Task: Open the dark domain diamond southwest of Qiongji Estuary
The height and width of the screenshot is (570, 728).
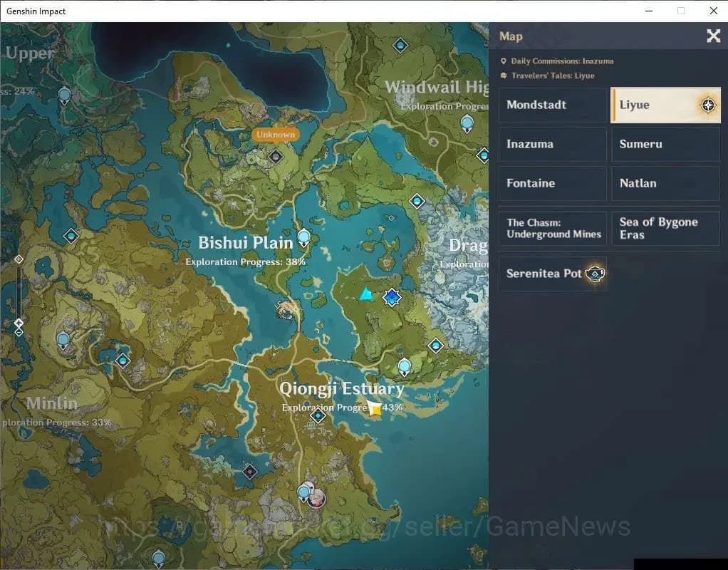Action: pos(250,472)
